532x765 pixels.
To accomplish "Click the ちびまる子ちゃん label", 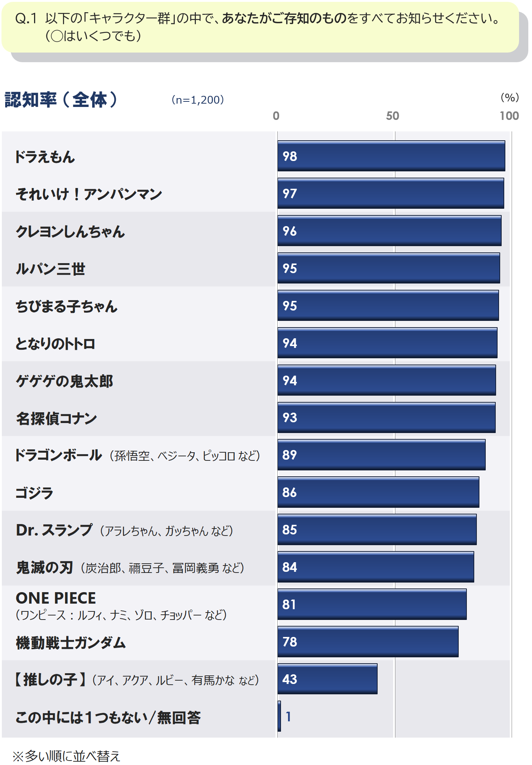I will pos(67,306).
